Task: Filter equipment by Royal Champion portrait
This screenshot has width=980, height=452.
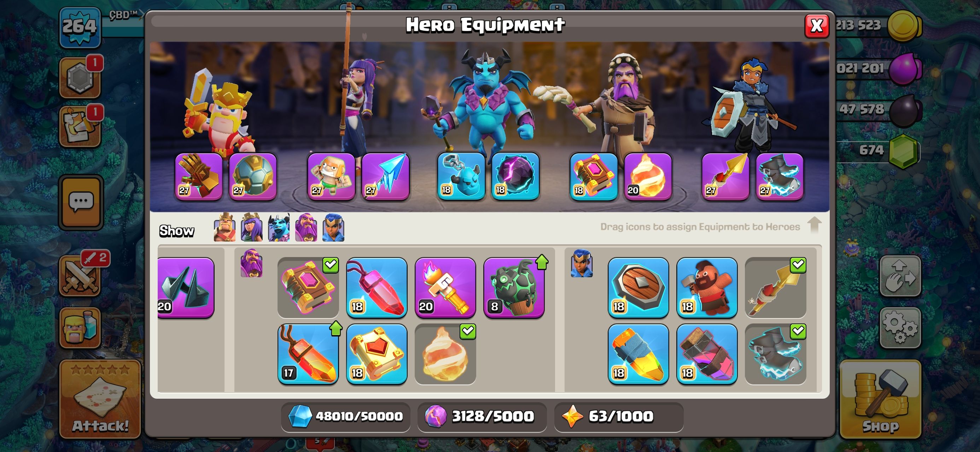Action: [333, 227]
